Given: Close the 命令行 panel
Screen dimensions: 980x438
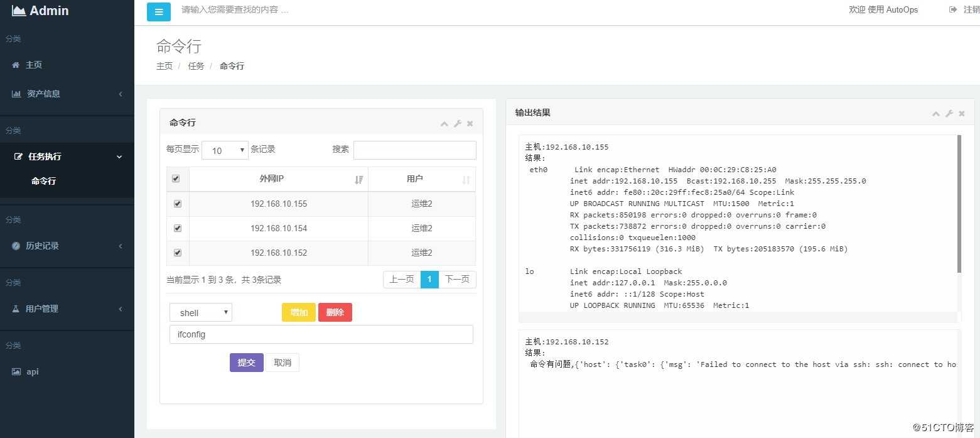Looking at the screenshot, I should coord(470,124).
